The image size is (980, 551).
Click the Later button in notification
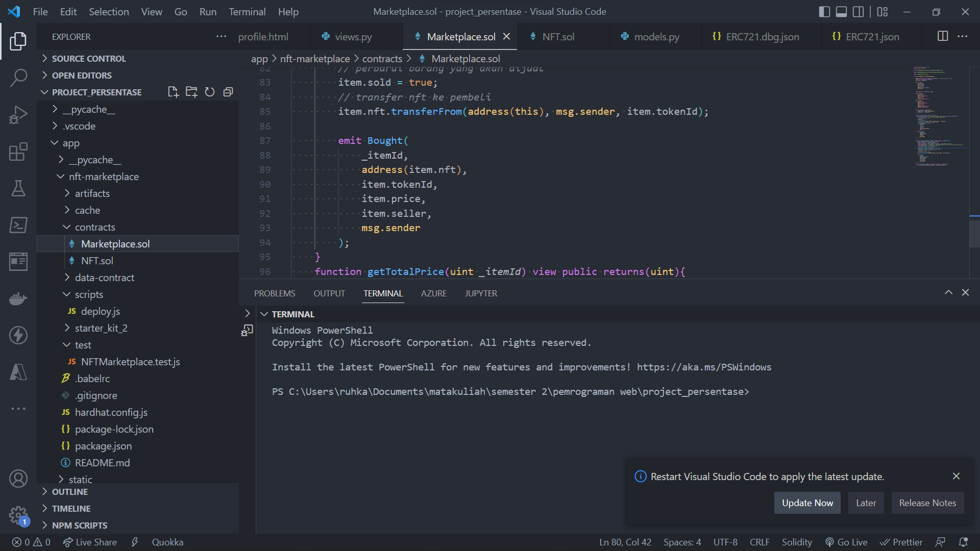point(866,503)
